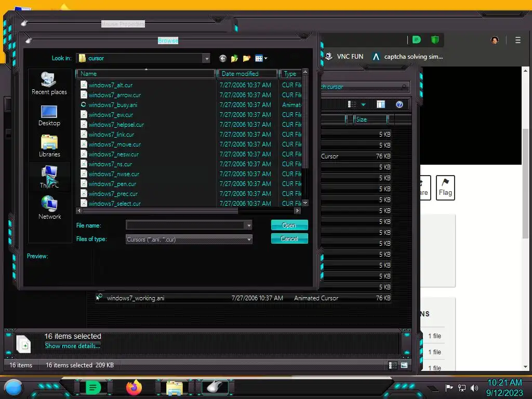This screenshot has width=532, height=399.
Task: Select windows7_move.cur file
Action: click(114, 144)
